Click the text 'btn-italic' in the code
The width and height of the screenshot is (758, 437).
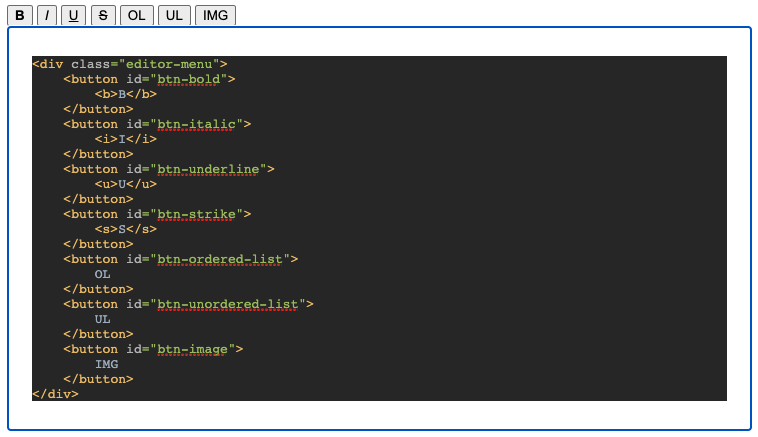coord(196,124)
